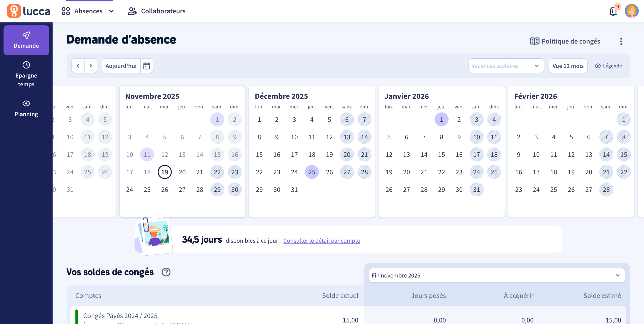Open the calendar date picker icon
The width and height of the screenshot is (644, 324).
[147, 66]
